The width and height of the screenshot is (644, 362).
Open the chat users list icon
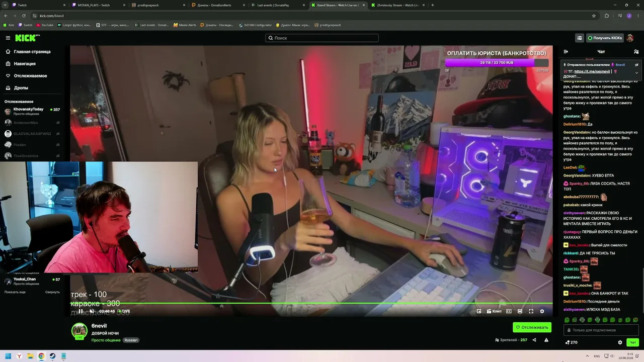point(636,51)
